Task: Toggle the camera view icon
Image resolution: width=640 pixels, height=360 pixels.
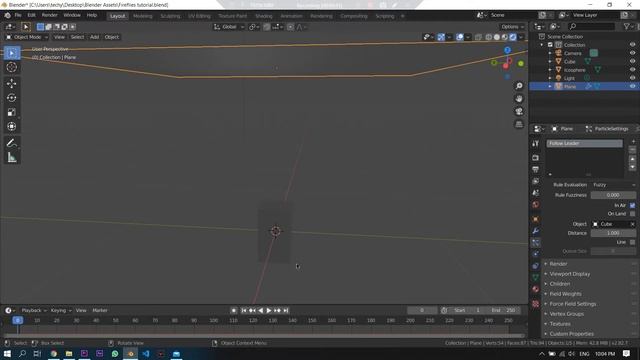Action: click(519, 111)
